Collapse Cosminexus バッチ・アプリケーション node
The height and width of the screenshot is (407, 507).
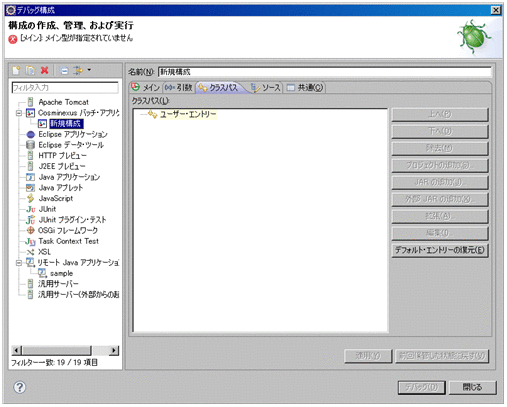coord(19,113)
